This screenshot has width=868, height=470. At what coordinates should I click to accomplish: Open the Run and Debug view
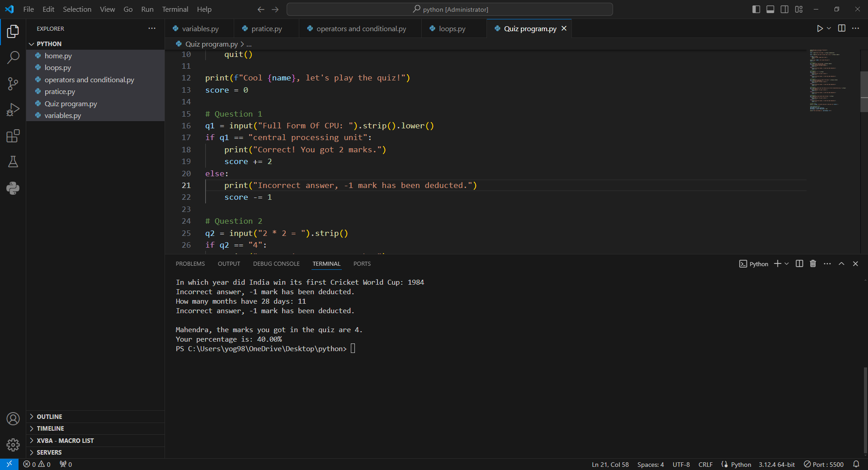(13, 110)
